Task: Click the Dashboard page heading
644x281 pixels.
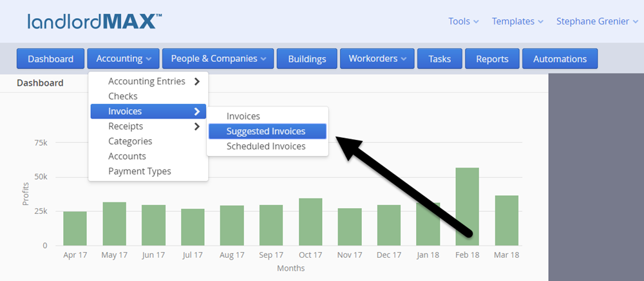Action: (x=40, y=83)
